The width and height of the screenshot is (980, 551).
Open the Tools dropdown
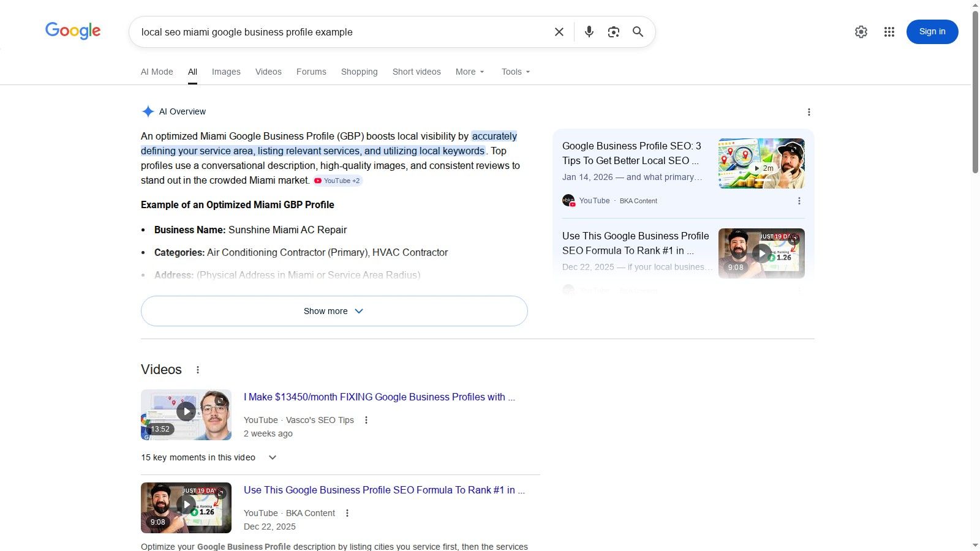(516, 72)
